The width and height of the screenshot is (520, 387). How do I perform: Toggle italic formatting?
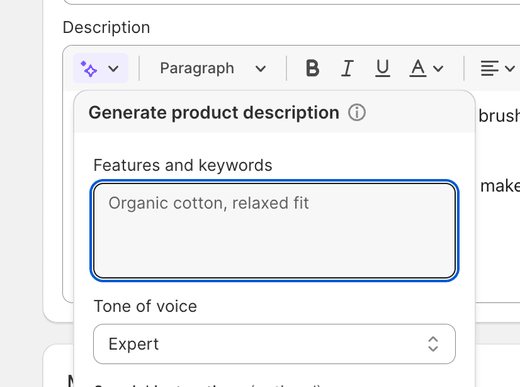click(x=347, y=68)
